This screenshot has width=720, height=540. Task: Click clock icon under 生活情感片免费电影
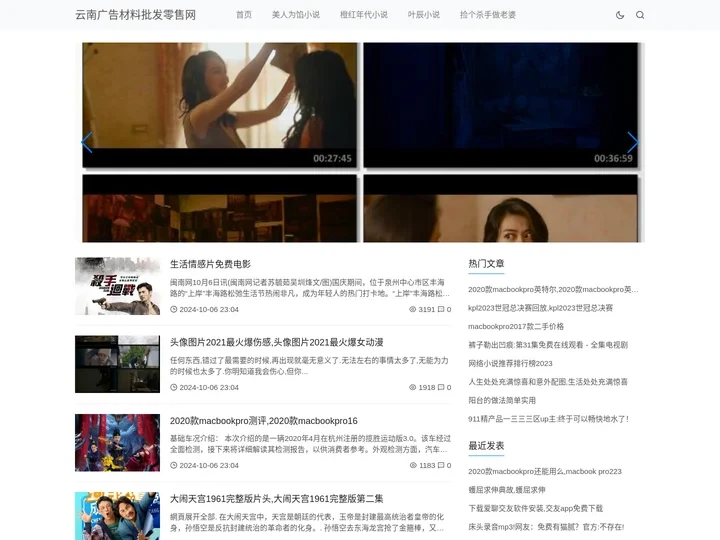tap(174, 309)
